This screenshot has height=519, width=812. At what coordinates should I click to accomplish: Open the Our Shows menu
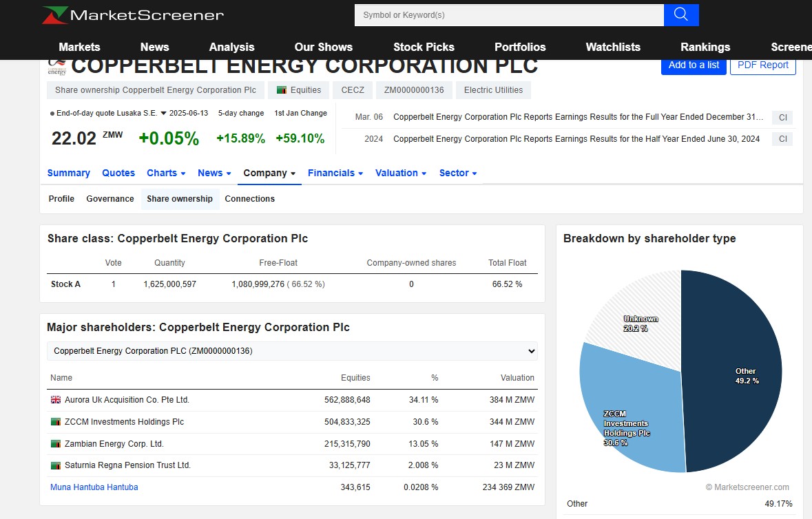pos(323,47)
